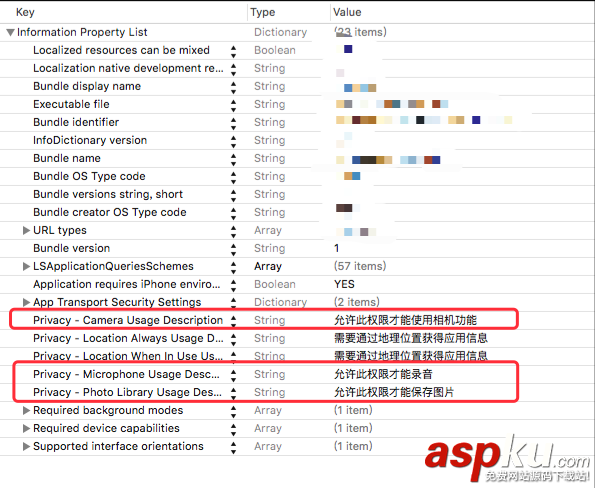Open key stepper for Bundle identifier

point(233,123)
